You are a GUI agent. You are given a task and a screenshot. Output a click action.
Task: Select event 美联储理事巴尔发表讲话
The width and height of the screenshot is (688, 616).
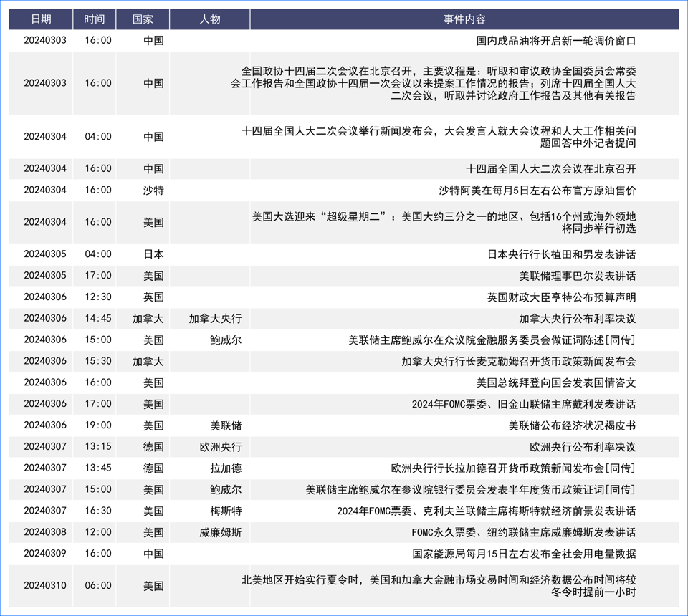coord(578,276)
